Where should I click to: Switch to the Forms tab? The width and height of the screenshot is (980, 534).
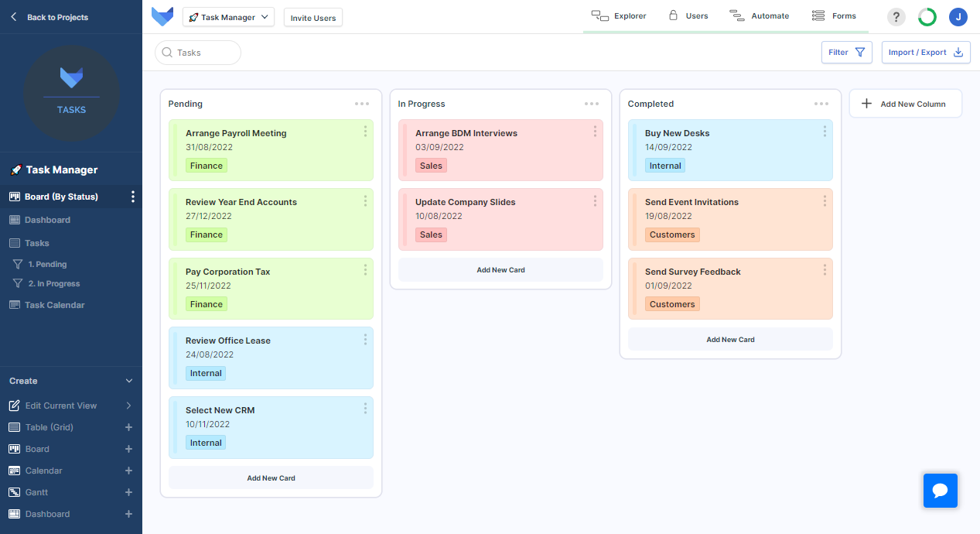point(834,15)
